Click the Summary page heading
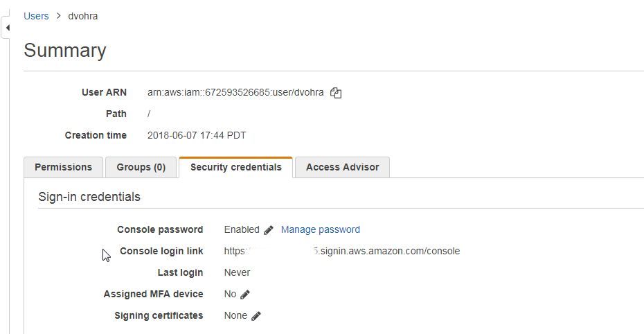 click(x=65, y=51)
